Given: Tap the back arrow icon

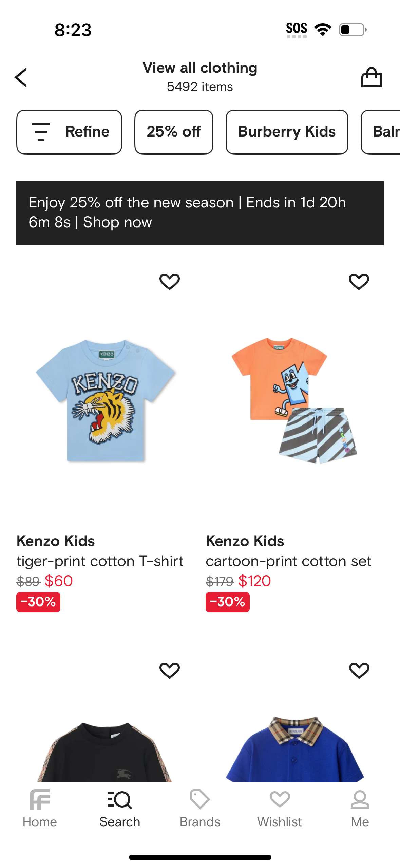Looking at the screenshot, I should pos(21,77).
